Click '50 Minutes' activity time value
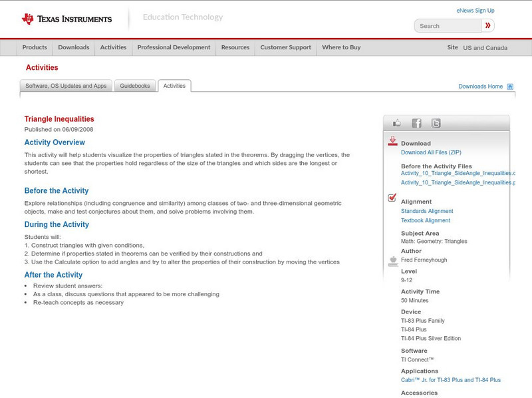This screenshot has width=532, height=398. 414,301
